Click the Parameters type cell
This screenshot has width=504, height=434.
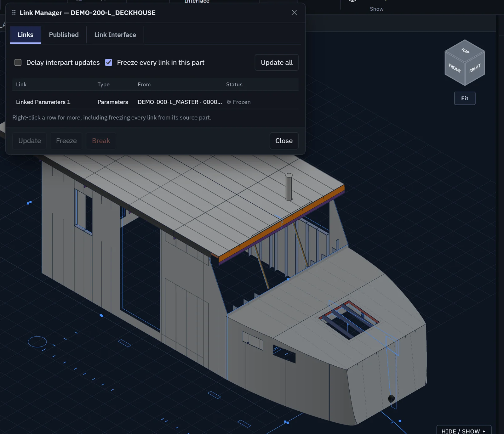click(113, 102)
